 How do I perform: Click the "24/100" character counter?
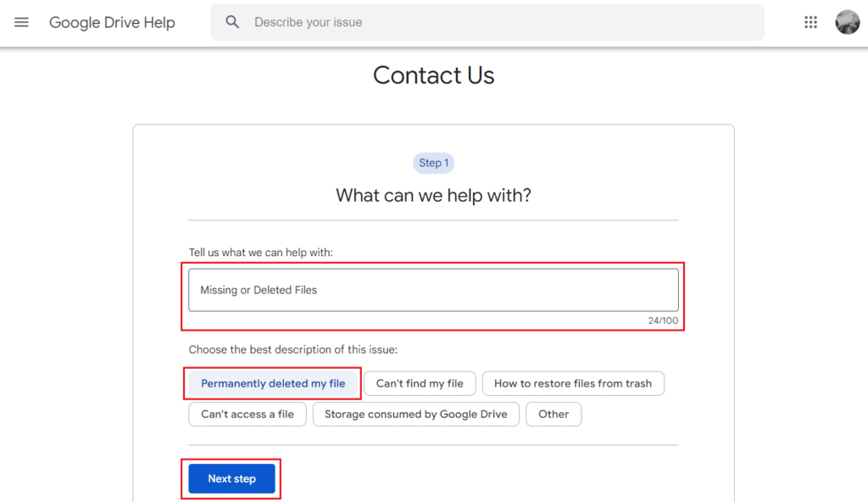[x=665, y=321]
